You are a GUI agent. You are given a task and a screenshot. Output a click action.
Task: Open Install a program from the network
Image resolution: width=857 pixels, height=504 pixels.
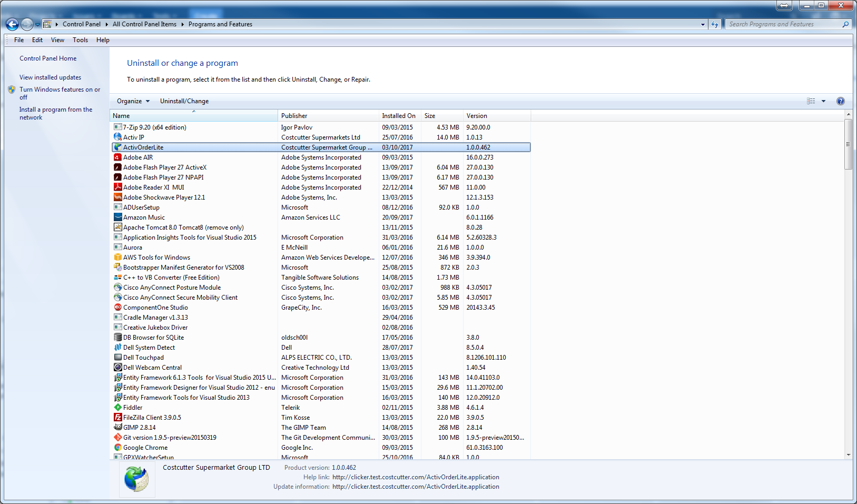click(x=56, y=113)
